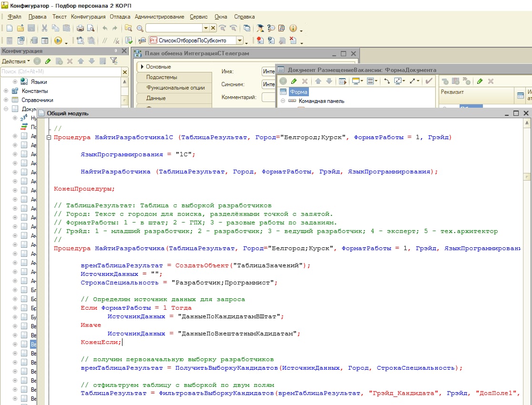Open the Отладка menu
The image size is (532, 405).
click(x=120, y=17)
